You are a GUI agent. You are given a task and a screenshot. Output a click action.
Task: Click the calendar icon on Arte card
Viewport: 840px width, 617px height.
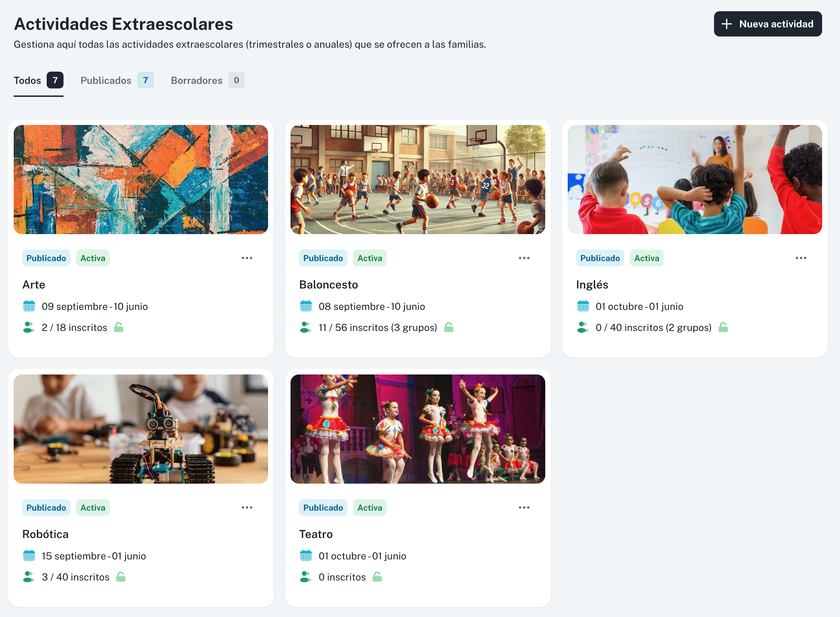point(29,306)
